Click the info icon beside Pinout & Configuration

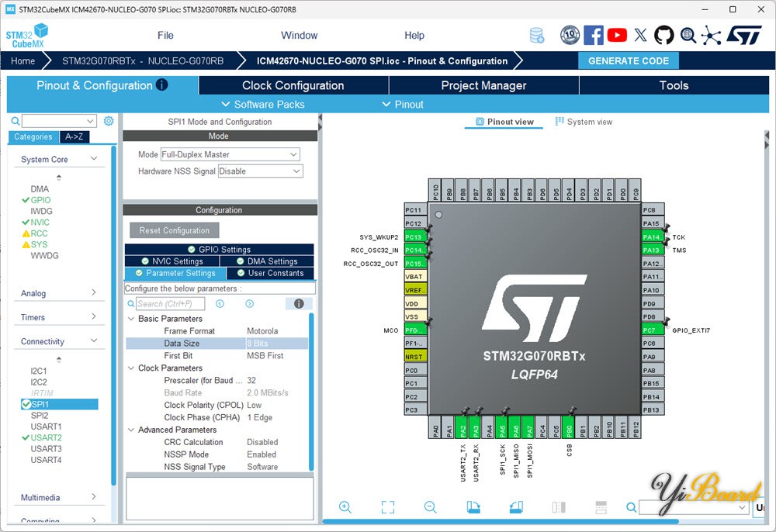pos(162,85)
